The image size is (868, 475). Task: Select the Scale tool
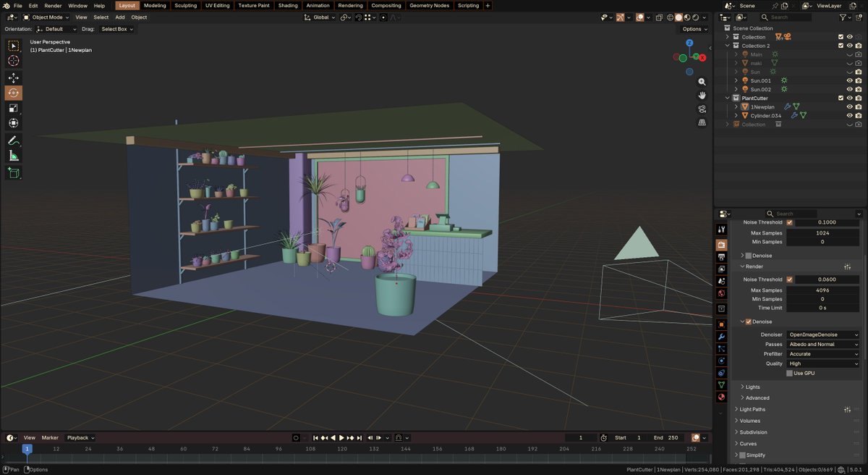pos(14,108)
